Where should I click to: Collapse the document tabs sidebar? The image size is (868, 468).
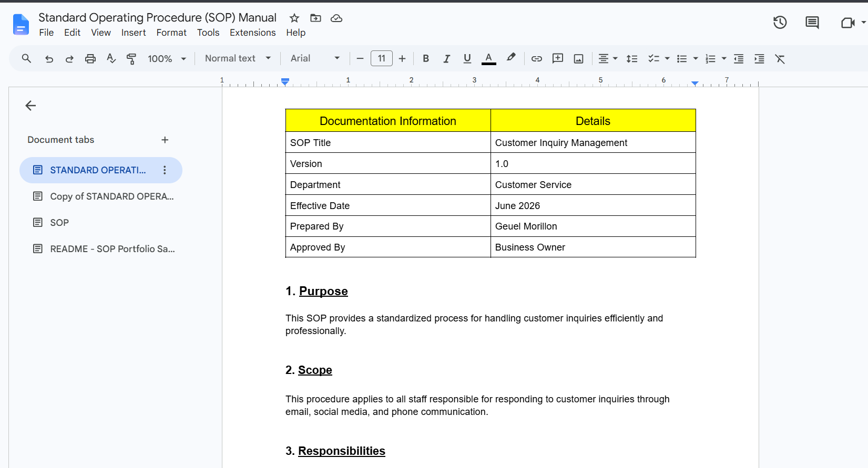point(30,106)
